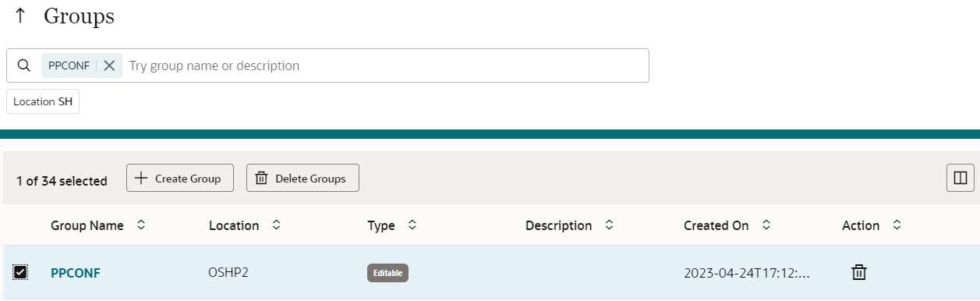Screen dimensions: 980x301
Task: Remove the PPCONF search chip
Action: 109,66
